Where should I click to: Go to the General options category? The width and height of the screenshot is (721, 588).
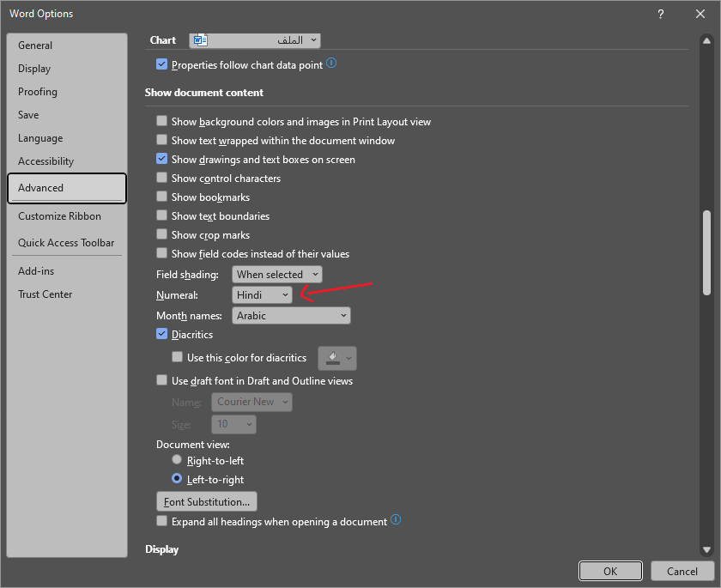[x=67, y=45]
